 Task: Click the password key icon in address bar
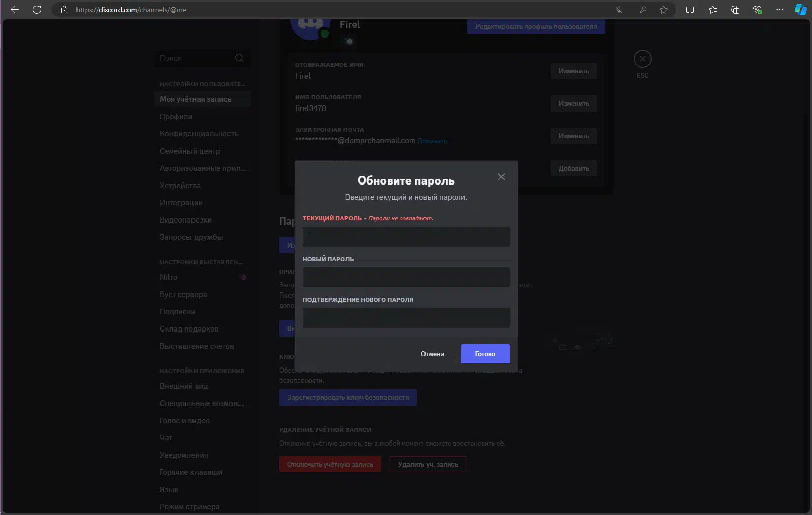point(643,10)
